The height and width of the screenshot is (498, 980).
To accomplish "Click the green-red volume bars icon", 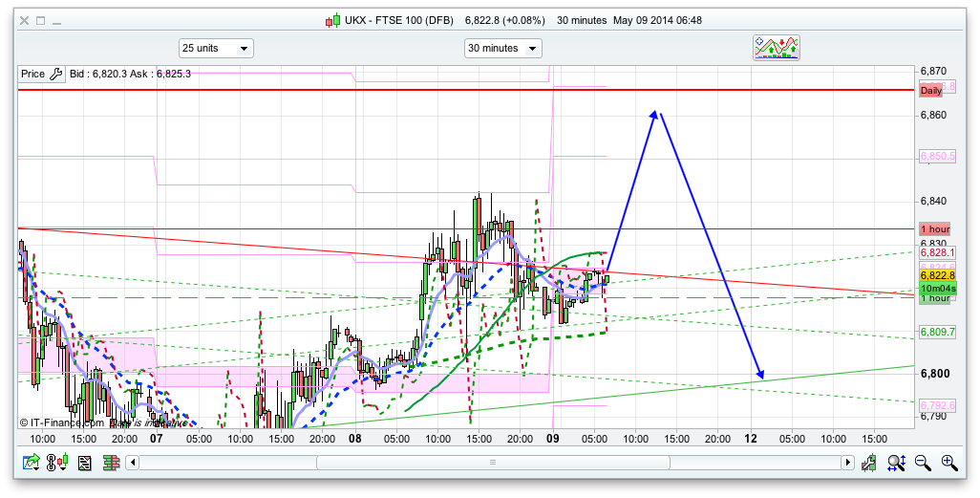I will (x=110, y=463).
